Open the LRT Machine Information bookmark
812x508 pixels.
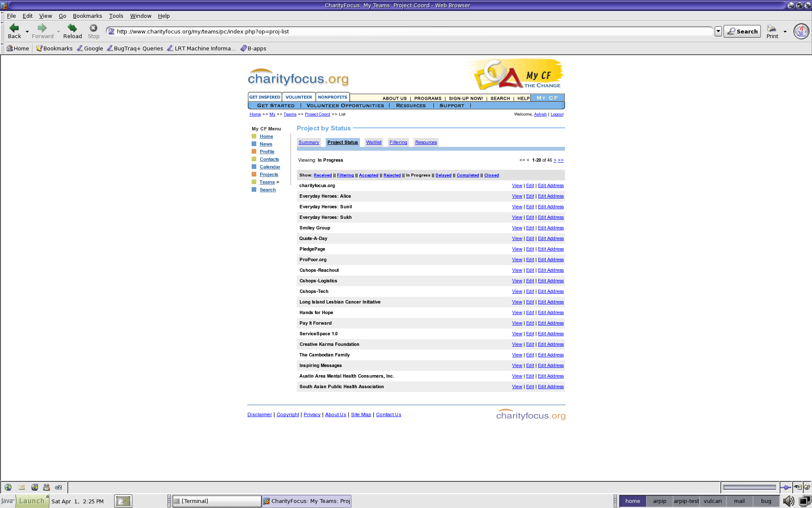[x=202, y=48]
